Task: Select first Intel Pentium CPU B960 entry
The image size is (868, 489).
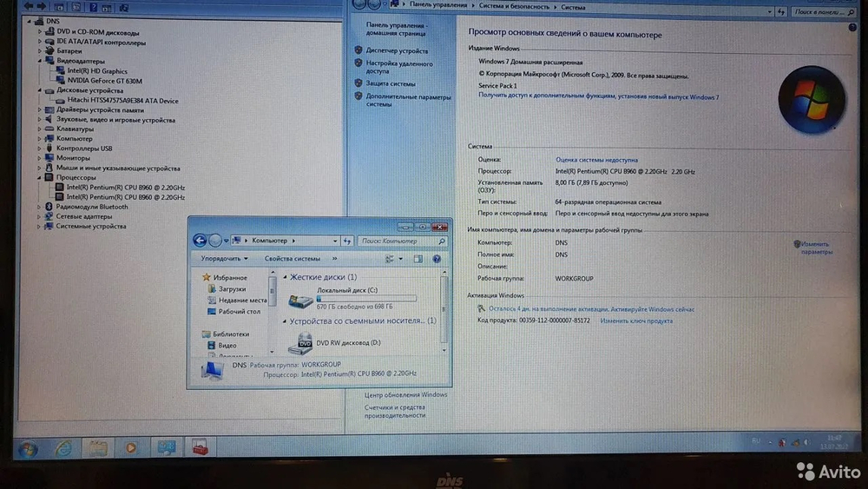Action: click(x=126, y=188)
